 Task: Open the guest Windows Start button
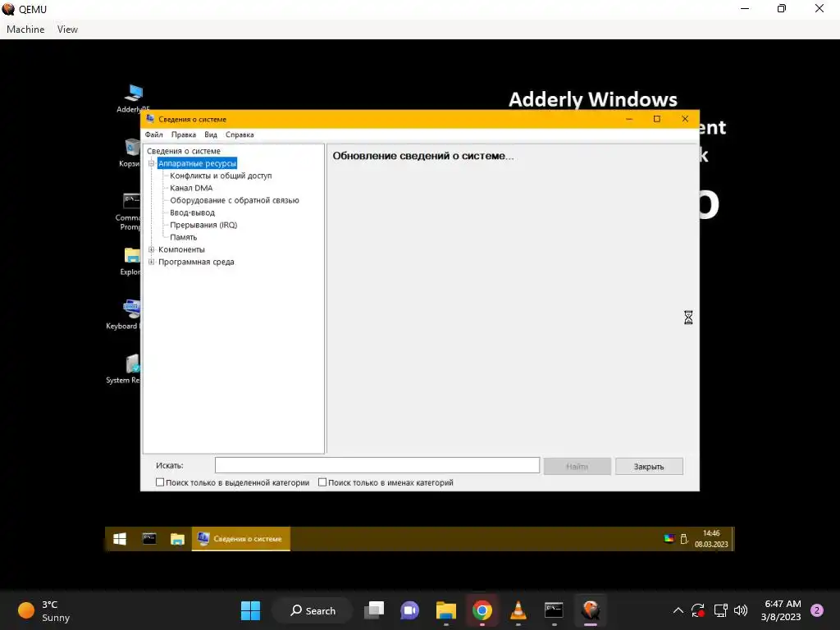pos(120,539)
